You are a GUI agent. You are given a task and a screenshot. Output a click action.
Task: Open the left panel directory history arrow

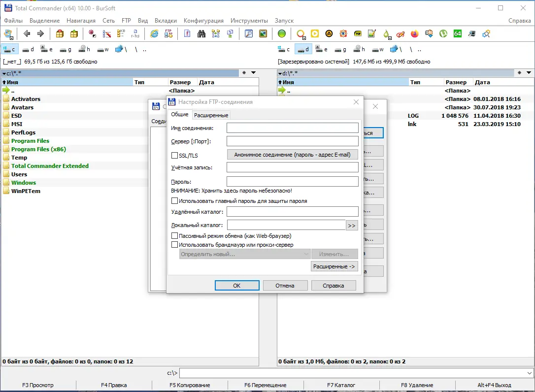tap(254, 73)
